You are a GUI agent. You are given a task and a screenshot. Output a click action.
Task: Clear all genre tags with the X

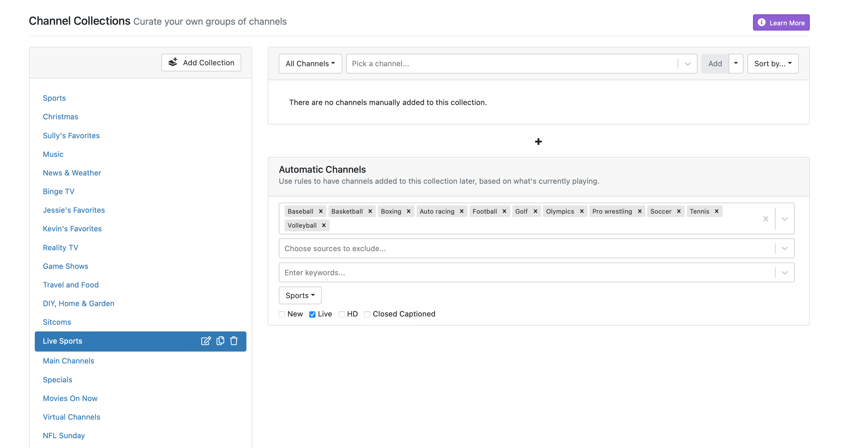[x=766, y=219]
